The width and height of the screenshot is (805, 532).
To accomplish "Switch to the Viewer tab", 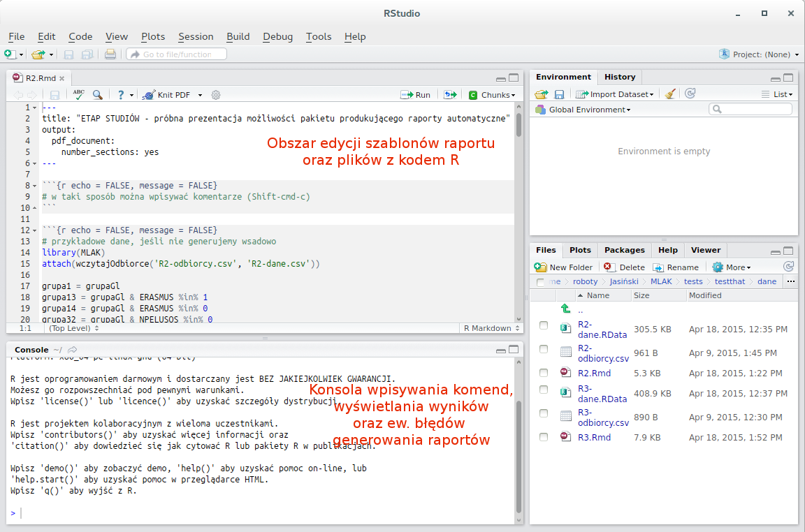I will pyautogui.click(x=705, y=250).
